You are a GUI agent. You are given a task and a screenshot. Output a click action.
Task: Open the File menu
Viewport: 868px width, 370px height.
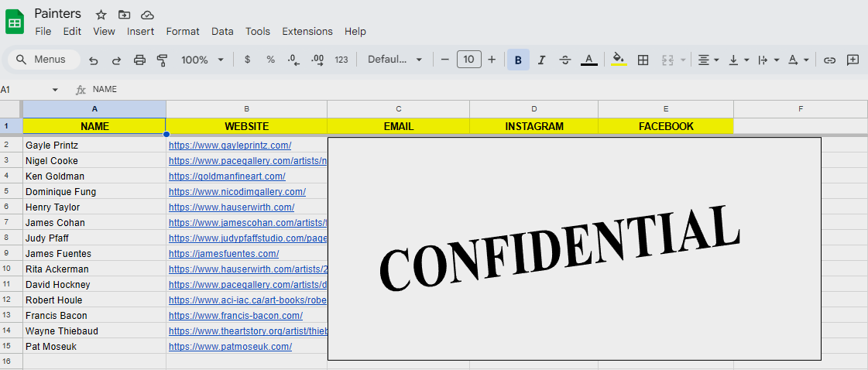43,32
